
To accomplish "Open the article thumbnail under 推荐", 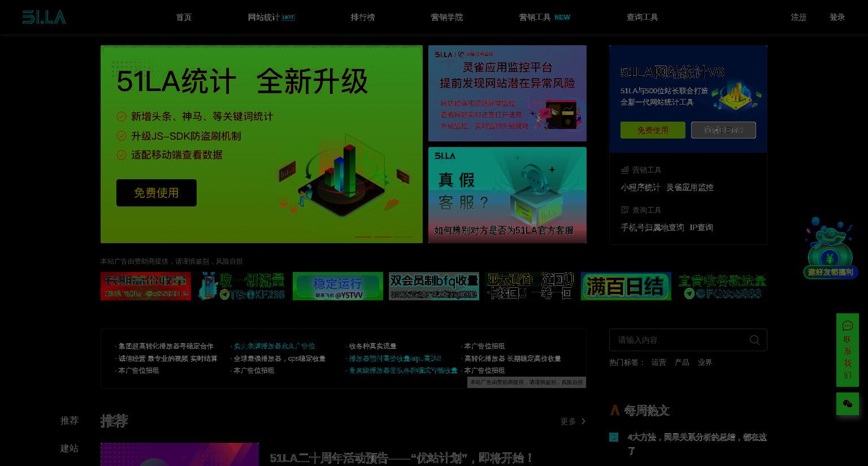I will click(x=180, y=455).
